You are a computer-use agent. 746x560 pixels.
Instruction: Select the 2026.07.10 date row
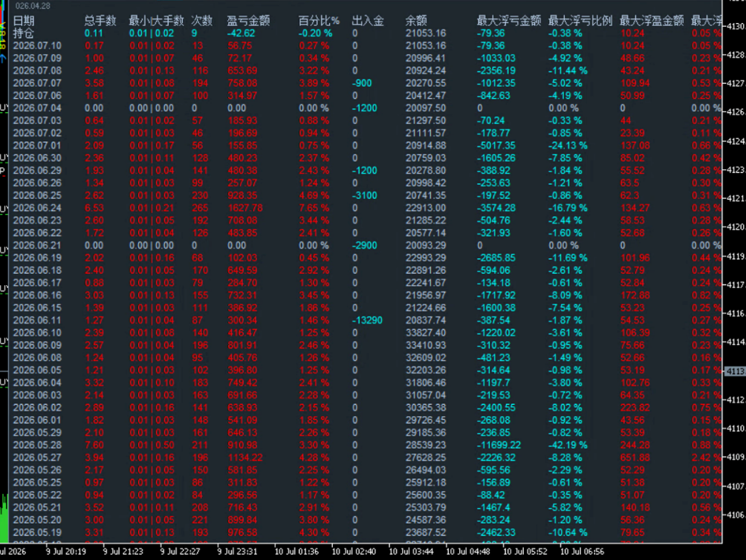pyautogui.click(x=37, y=45)
